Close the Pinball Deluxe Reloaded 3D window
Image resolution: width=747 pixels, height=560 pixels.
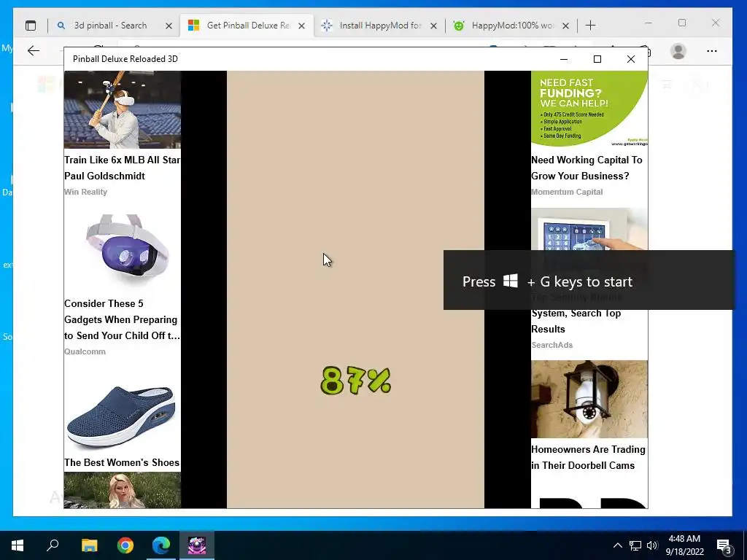[631, 59]
